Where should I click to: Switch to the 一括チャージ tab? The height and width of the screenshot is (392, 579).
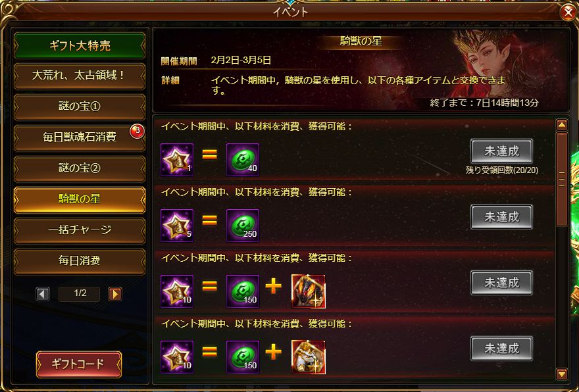point(80,230)
